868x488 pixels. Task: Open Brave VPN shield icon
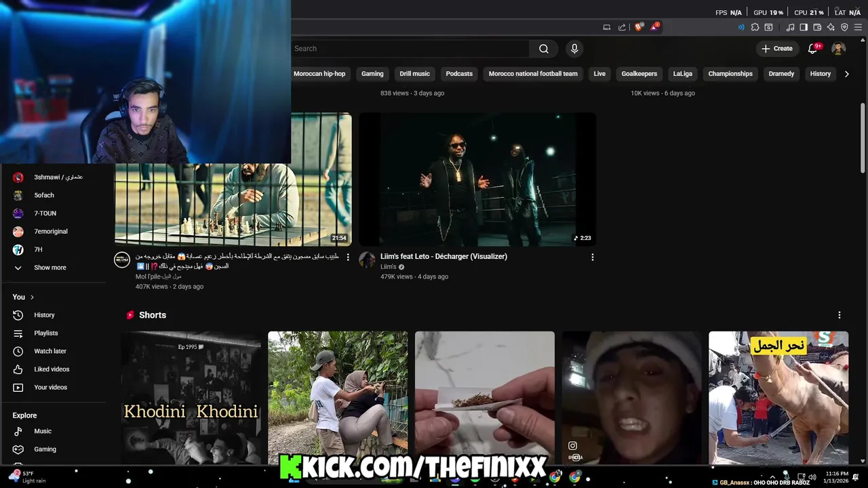pos(844,27)
